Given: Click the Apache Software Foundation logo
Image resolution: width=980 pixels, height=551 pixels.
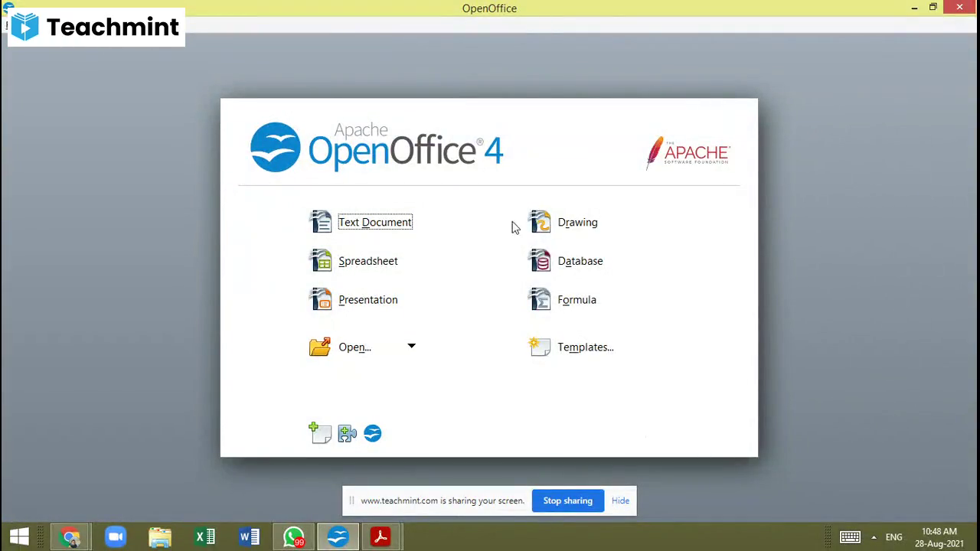Looking at the screenshot, I should [688, 152].
